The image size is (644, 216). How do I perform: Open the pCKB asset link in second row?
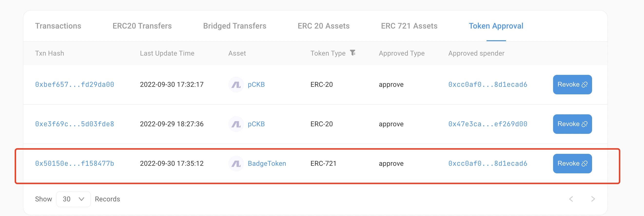point(256,124)
